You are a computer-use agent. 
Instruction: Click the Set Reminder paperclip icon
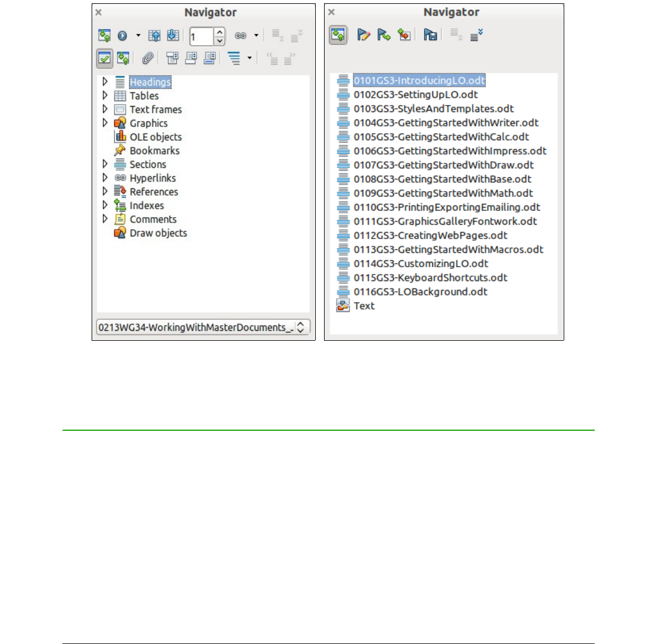(147, 58)
